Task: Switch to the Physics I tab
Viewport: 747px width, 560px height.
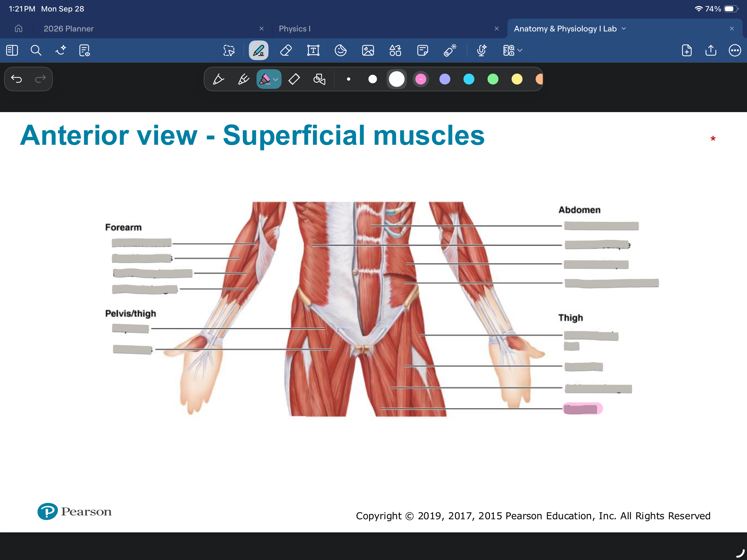Action: [x=294, y=29]
